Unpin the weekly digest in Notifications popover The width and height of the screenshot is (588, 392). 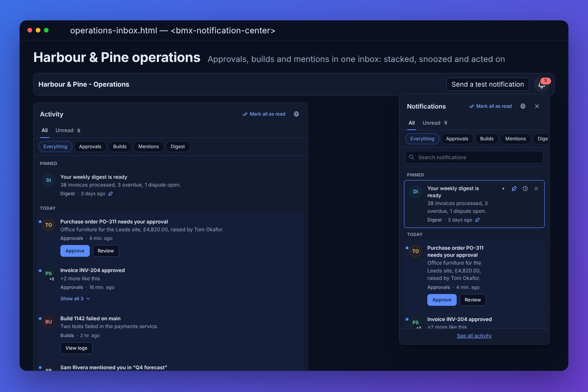(x=514, y=189)
